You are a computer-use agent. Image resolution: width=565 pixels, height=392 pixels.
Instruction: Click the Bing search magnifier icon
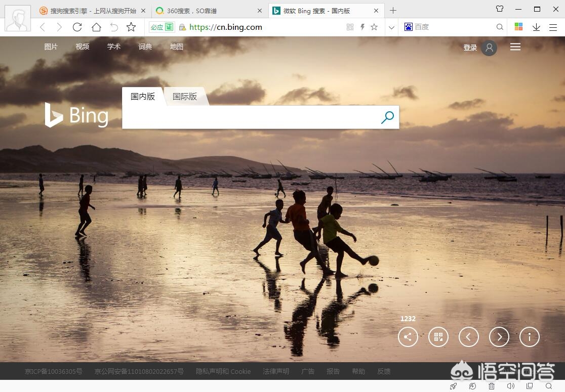tap(387, 117)
